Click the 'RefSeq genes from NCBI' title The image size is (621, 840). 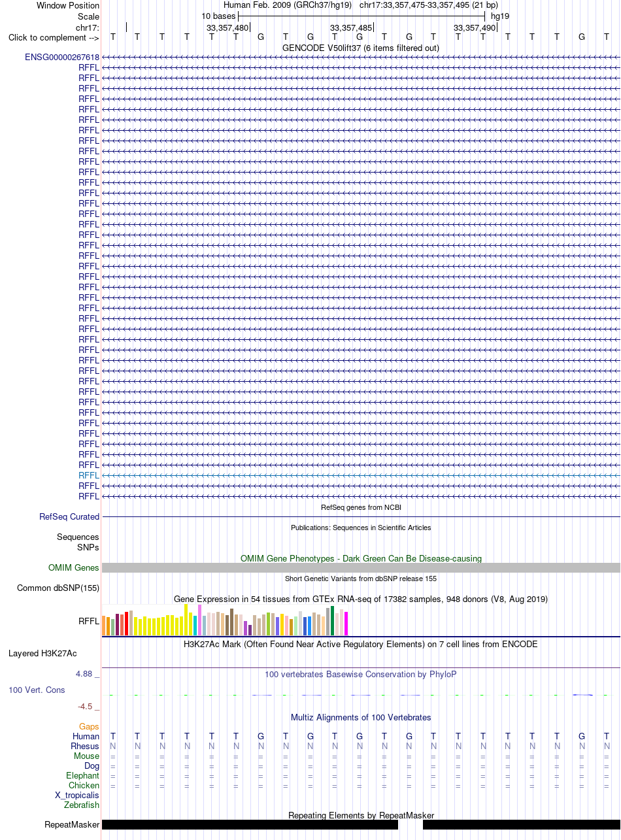click(x=361, y=507)
